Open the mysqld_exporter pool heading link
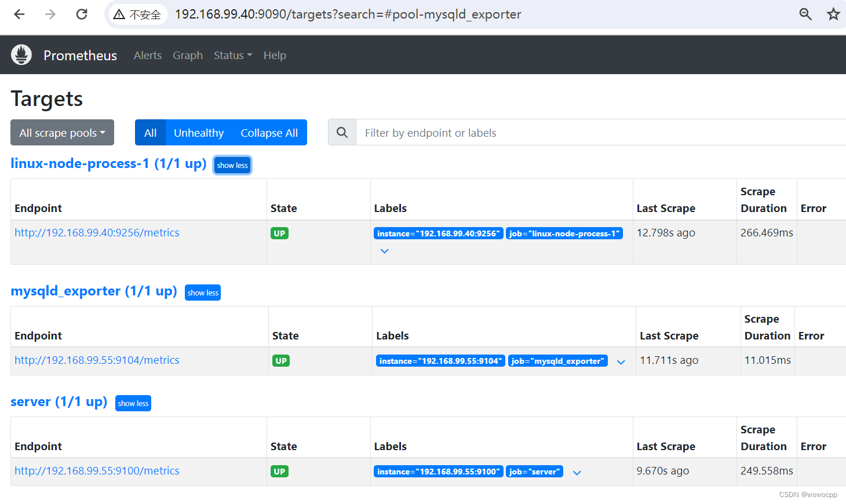846x504 pixels. tap(94, 291)
